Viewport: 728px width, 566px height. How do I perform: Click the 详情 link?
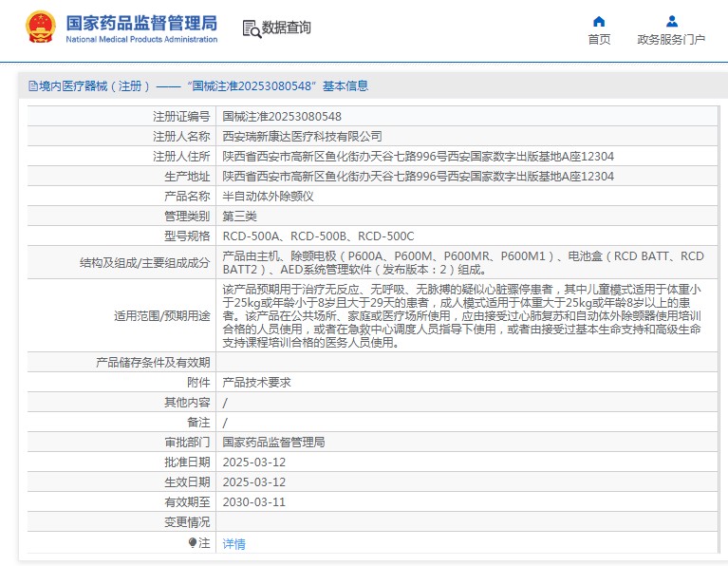pyautogui.click(x=233, y=544)
